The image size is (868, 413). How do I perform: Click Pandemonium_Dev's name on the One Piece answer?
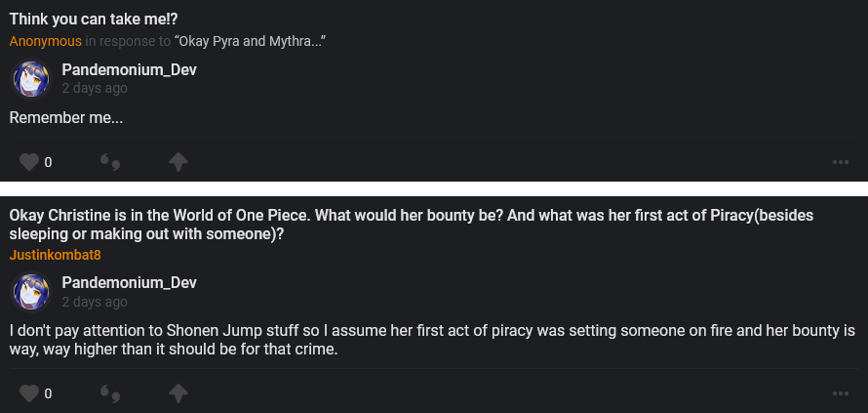click(x=129, y=283)
